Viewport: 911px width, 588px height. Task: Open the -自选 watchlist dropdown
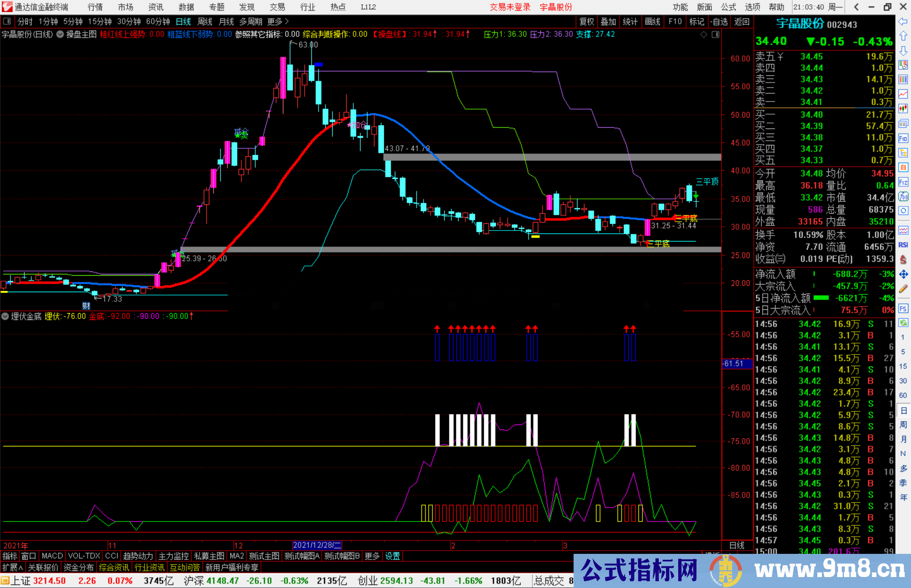pos(719,21)
